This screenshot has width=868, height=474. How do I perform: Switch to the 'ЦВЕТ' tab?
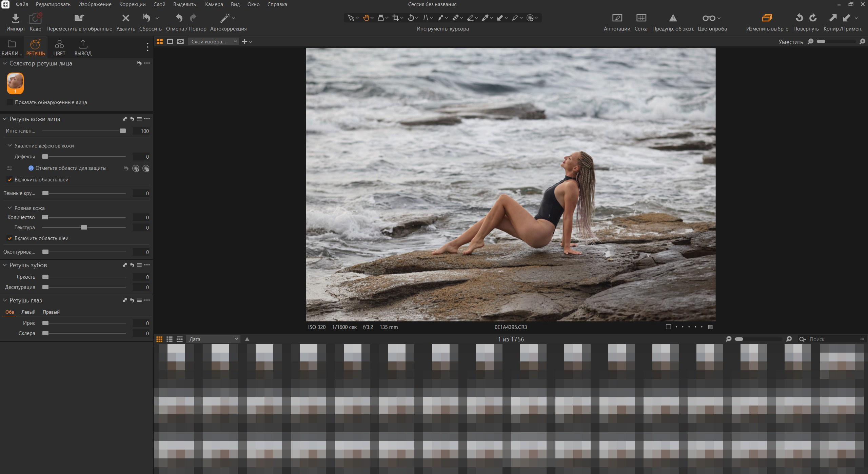(59, 47)
